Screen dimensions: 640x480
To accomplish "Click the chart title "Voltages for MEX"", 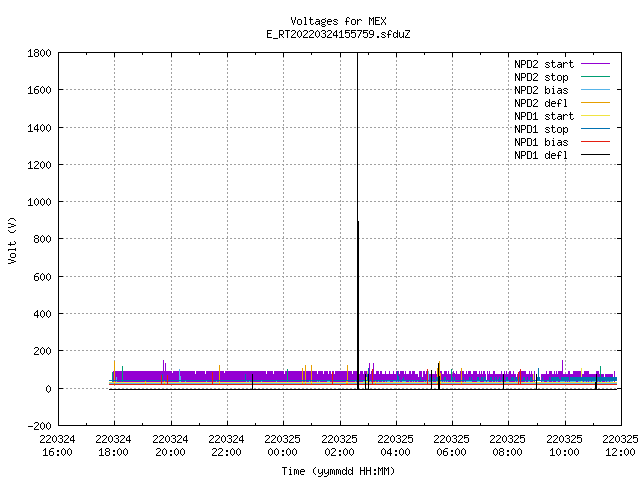I will (338, 21).
